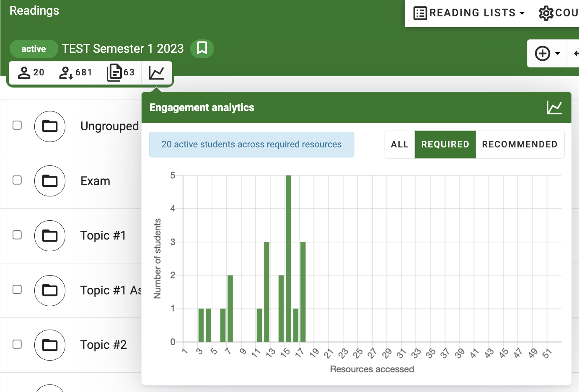The height and width of the screenshot is (392, 579).
Task: Open the engagement analytics chart icon
Action: [157, 72]
